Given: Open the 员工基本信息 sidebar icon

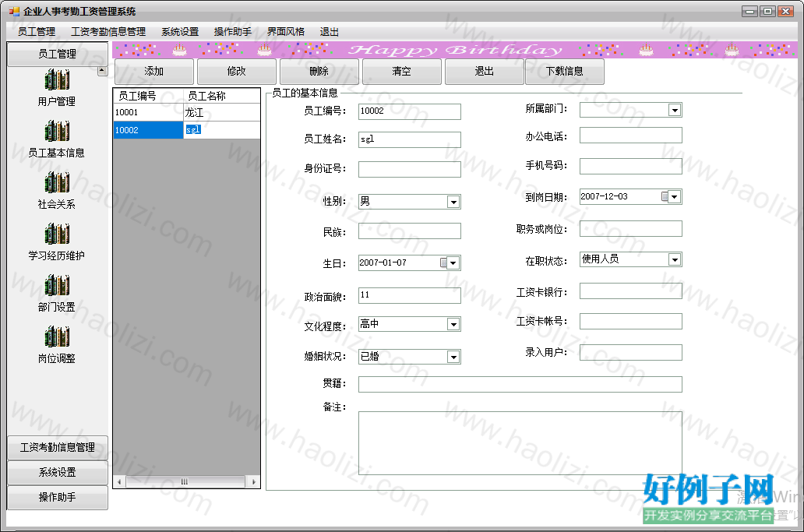Looking at the screenshot, I should pos(57,131).
